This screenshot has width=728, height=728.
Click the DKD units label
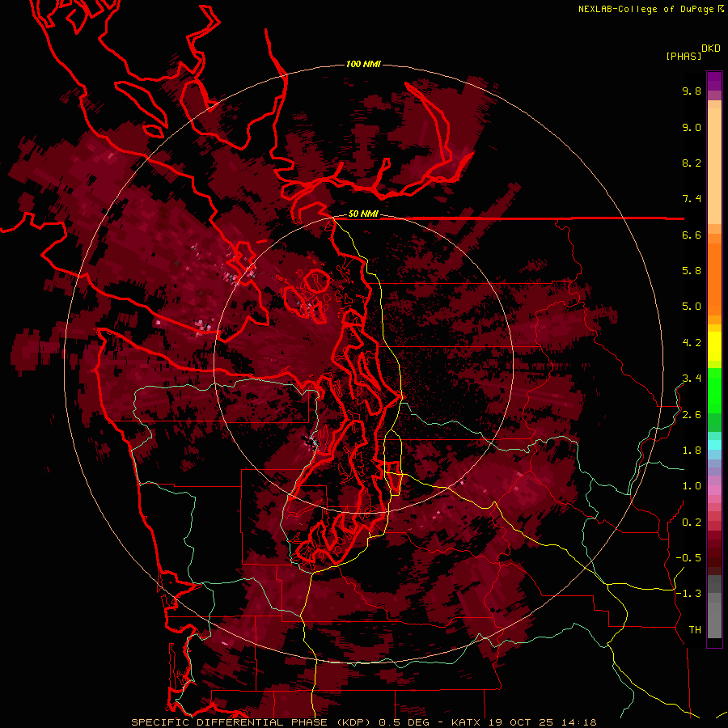pos(711,49)
